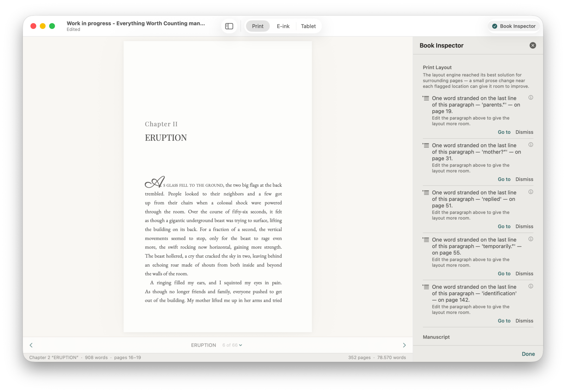
Task: Dismiss the page 142 'identification' warning
Action: click(x=524, y=321)
